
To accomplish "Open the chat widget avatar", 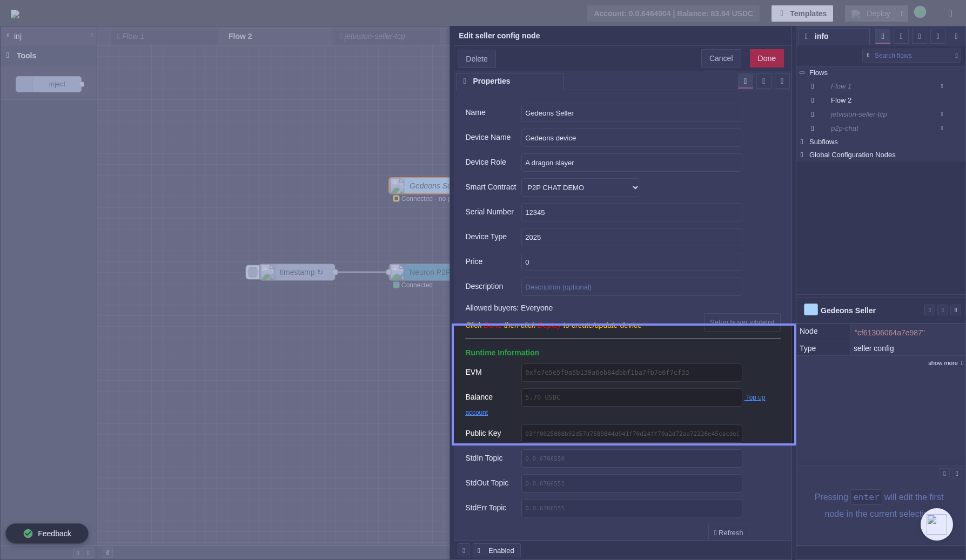I will [x=936, y=524].
